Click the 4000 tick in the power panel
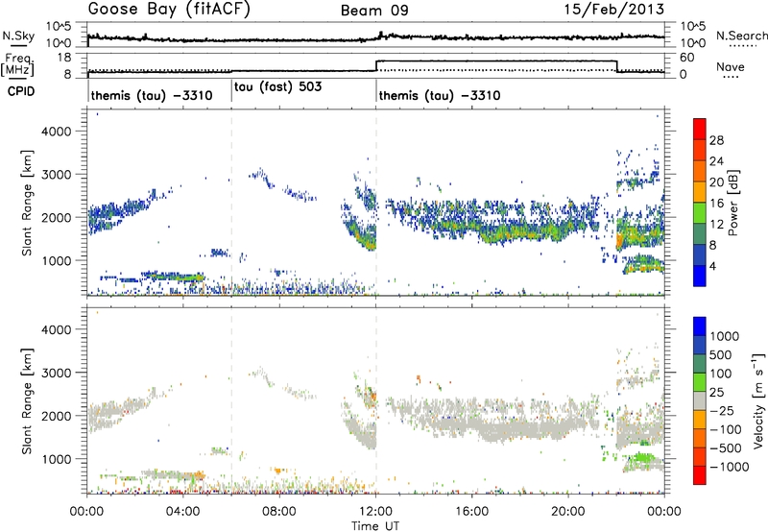 [56, 132]
